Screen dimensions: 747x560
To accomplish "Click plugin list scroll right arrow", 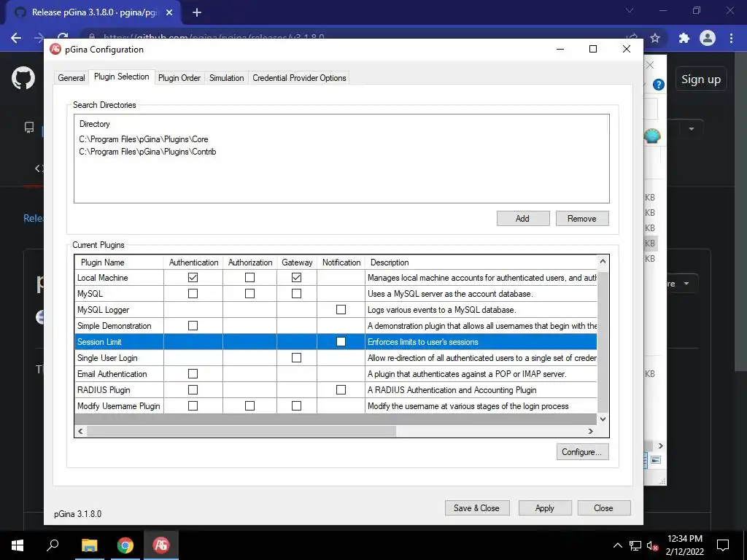I will point(590,431).
